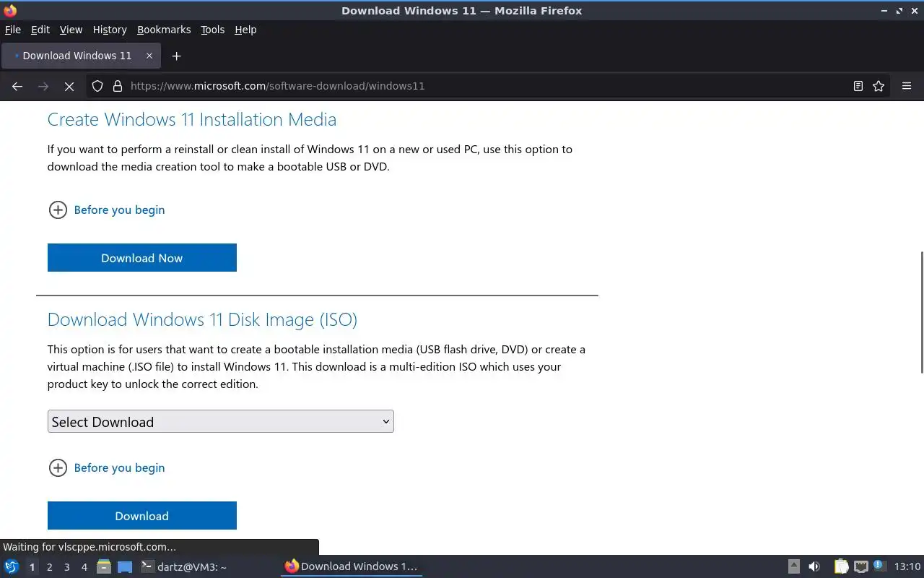Switch to workspace 4
The image size is (924, 578).
pyautogui.click(x=84, y=567)
